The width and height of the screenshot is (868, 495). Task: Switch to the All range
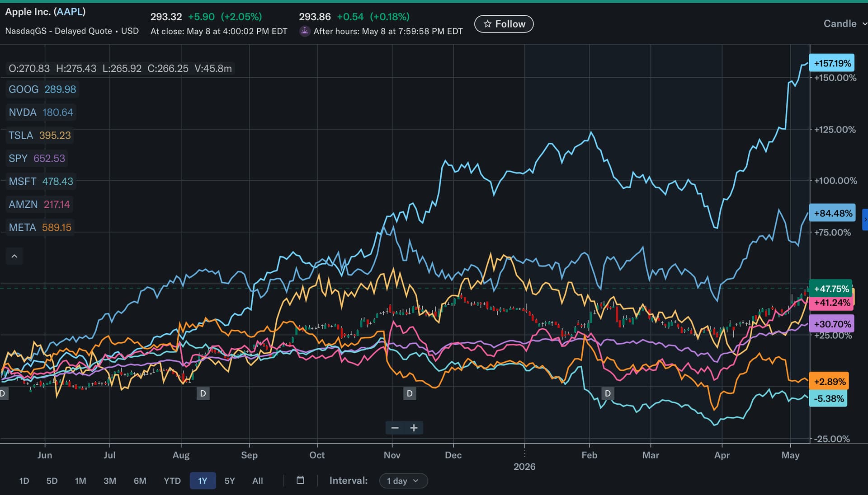[258, 481]
